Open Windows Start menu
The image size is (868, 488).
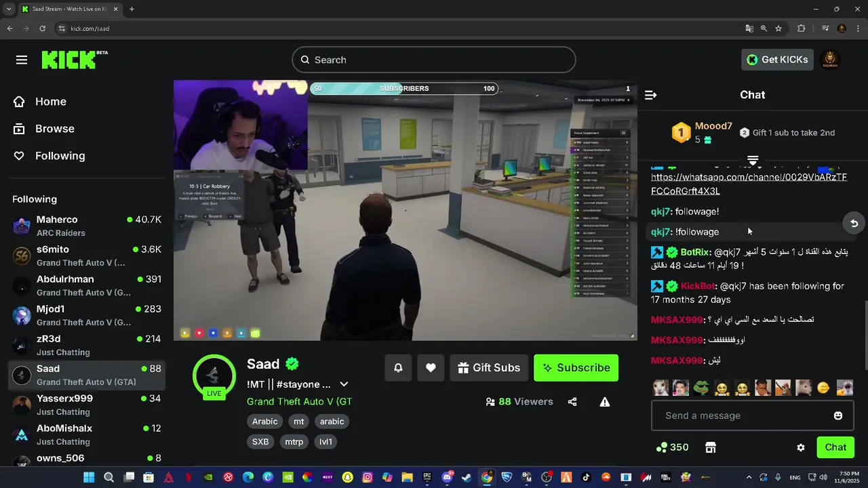(x=89, y=477)
